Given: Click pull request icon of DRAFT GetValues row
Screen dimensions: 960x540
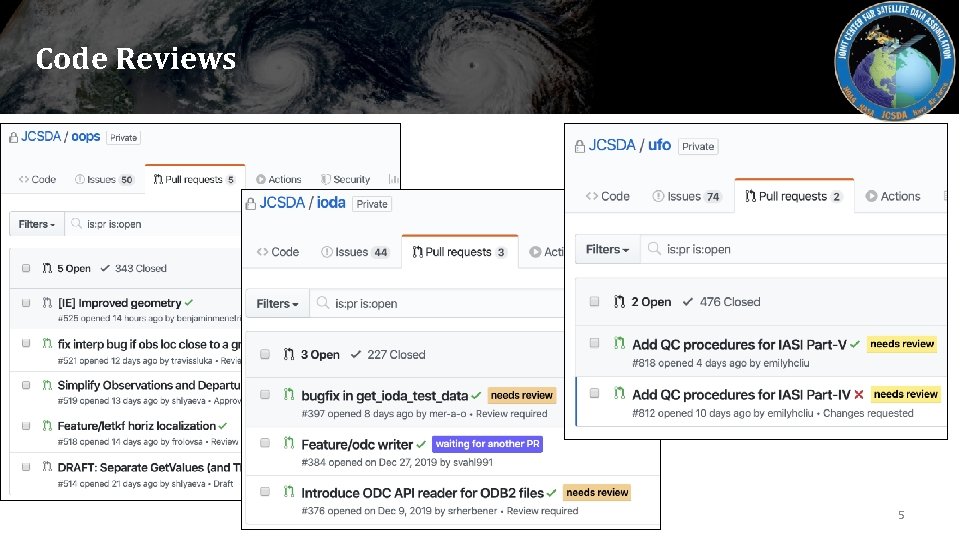Looking at the screenshot, I should [x=47, y=467].
